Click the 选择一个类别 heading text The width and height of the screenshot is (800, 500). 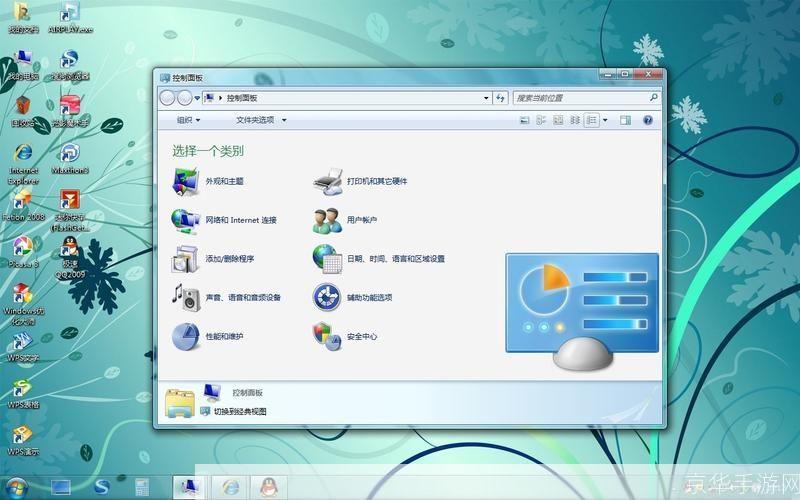point(208,151)
